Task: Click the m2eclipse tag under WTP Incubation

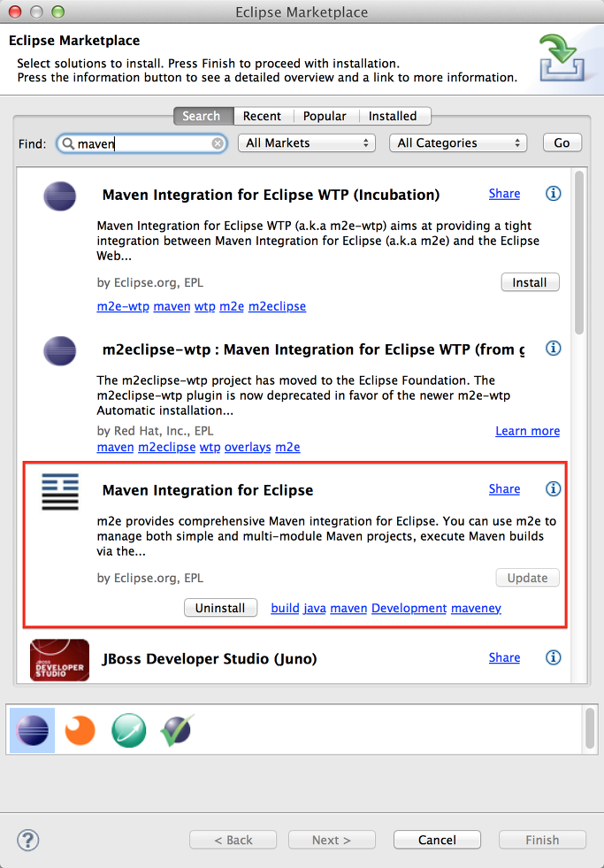Action: (277, 306)
